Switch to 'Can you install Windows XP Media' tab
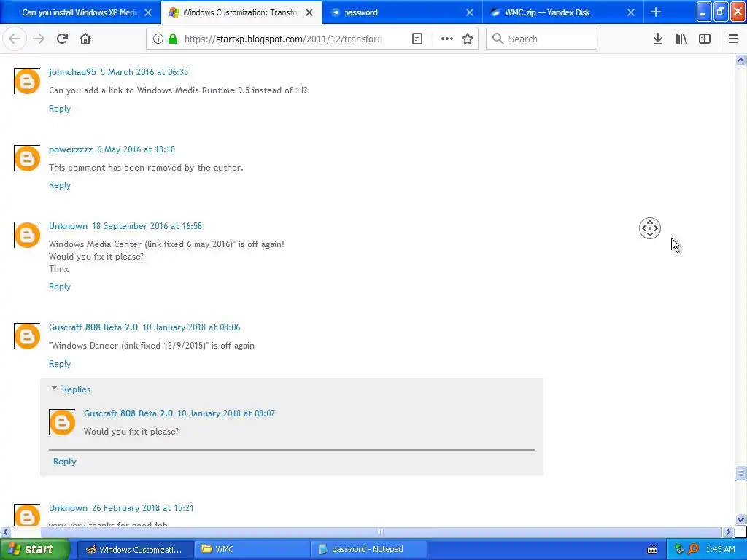This screenshot has width=747, height=560. tap(80, 12)
